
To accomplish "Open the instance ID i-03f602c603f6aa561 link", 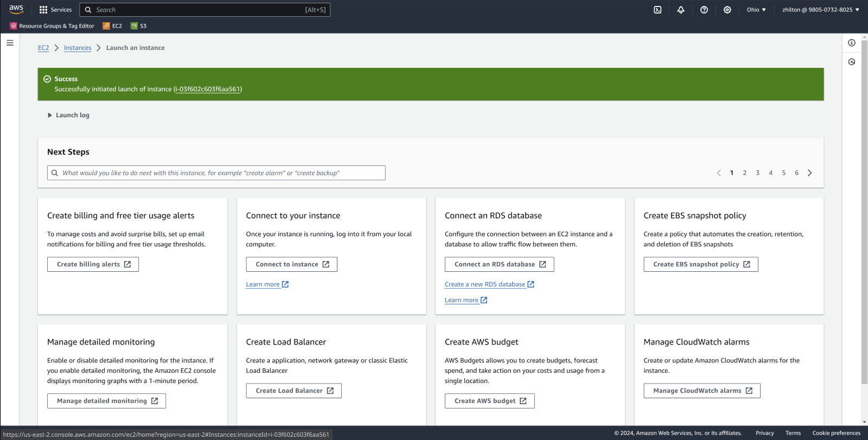I will click(x=208, y=90).
